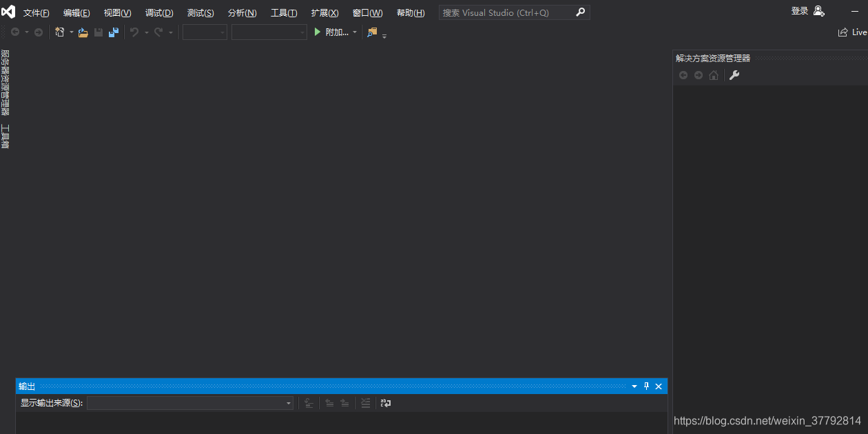Expand the attach button dropdown arrow

coord(355,32)
